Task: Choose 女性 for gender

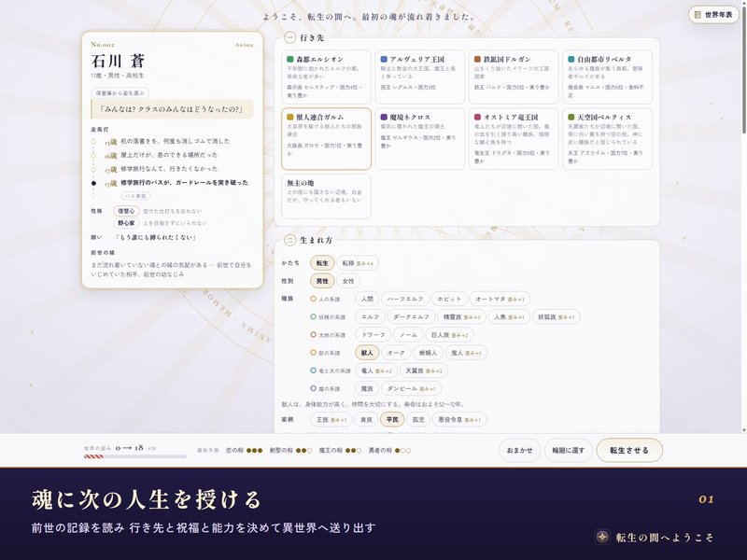Action: [x=348, y=281]
